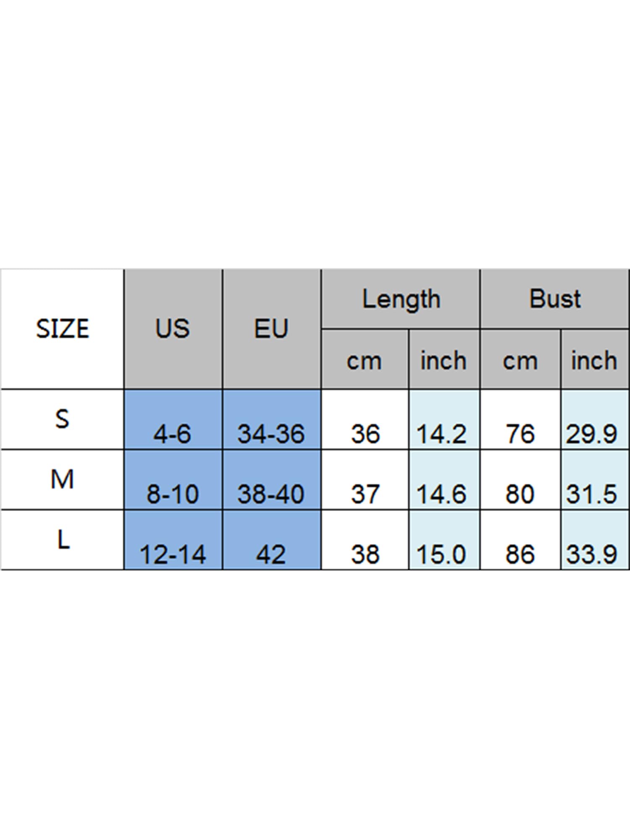Click the Length header cell
Screen dimensions: 630x840
coord(401,299)
